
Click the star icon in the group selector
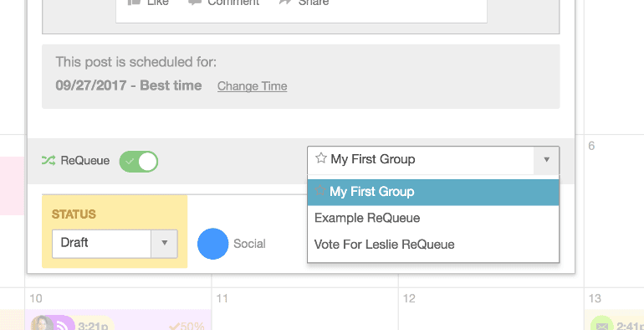click(x=321, y=158)
